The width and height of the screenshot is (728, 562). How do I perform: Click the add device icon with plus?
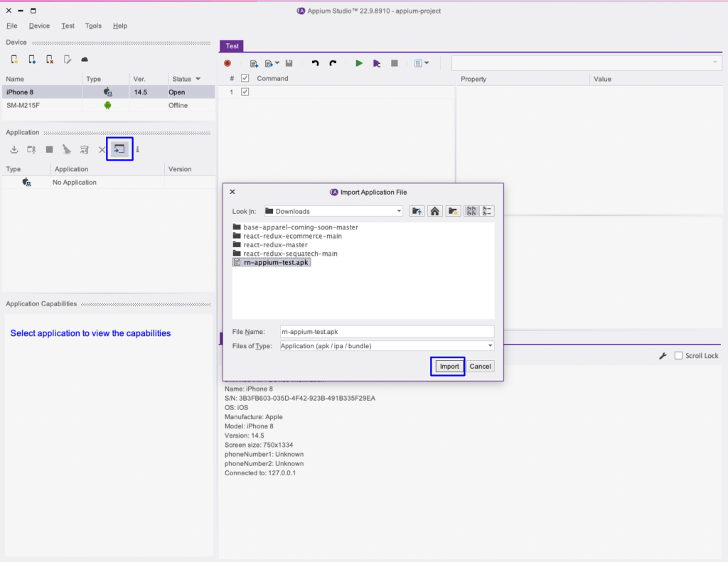pos(31,60)
